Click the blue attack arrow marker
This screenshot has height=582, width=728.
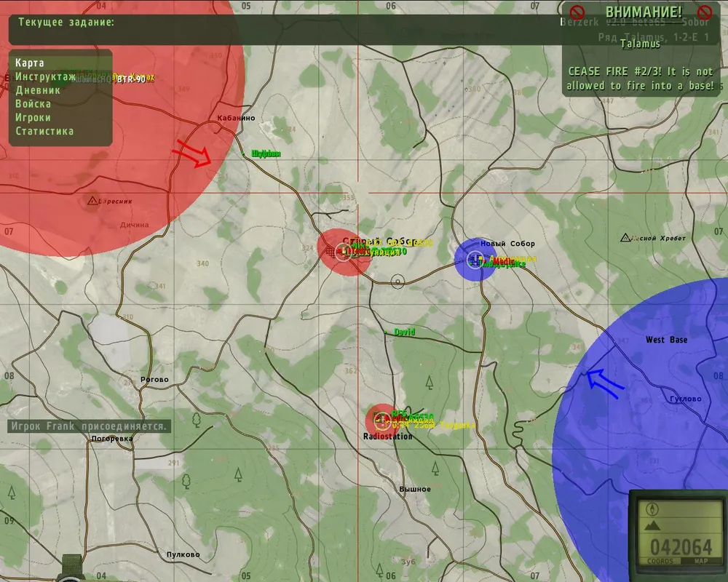click(604, 383)
